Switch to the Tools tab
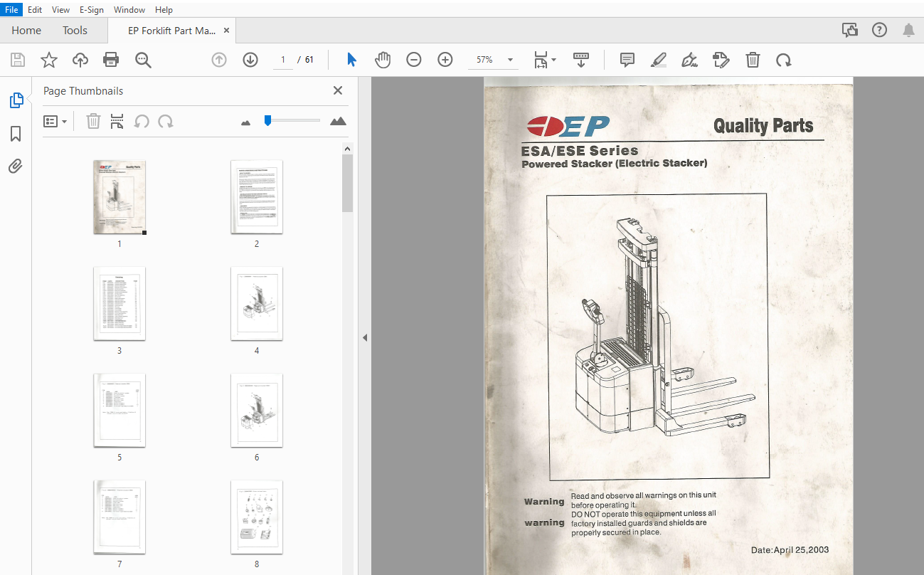Screen dimensions: 924x575 tap(75, 31)
